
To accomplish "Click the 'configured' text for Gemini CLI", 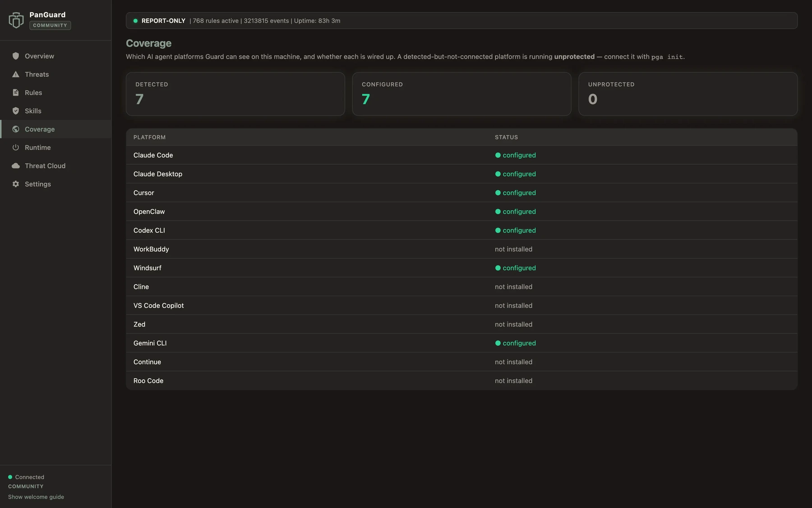I will point(519,343).
